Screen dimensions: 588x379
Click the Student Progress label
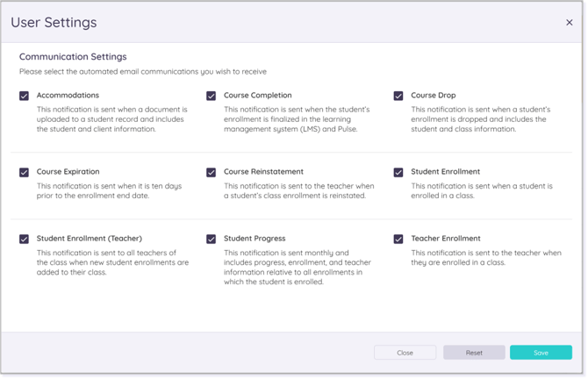255,239
